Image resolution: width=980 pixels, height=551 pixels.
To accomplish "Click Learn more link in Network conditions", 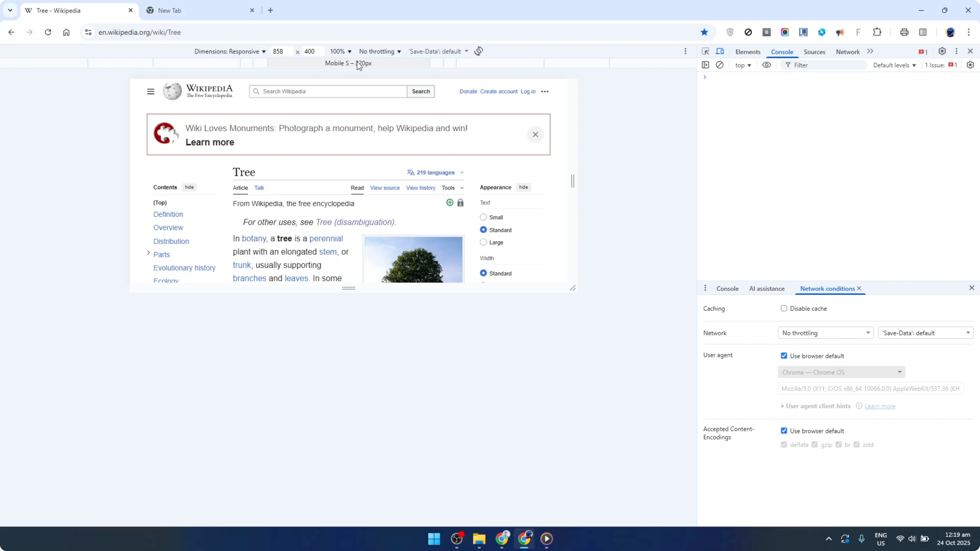I will coord(880,406).
